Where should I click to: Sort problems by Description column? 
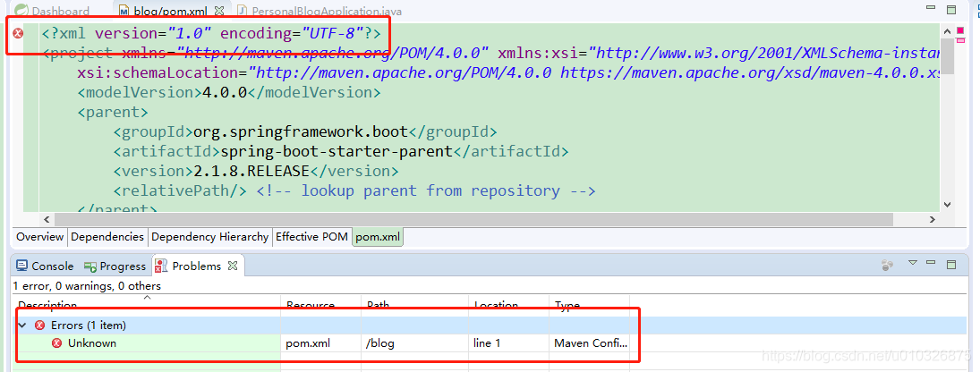147,305
